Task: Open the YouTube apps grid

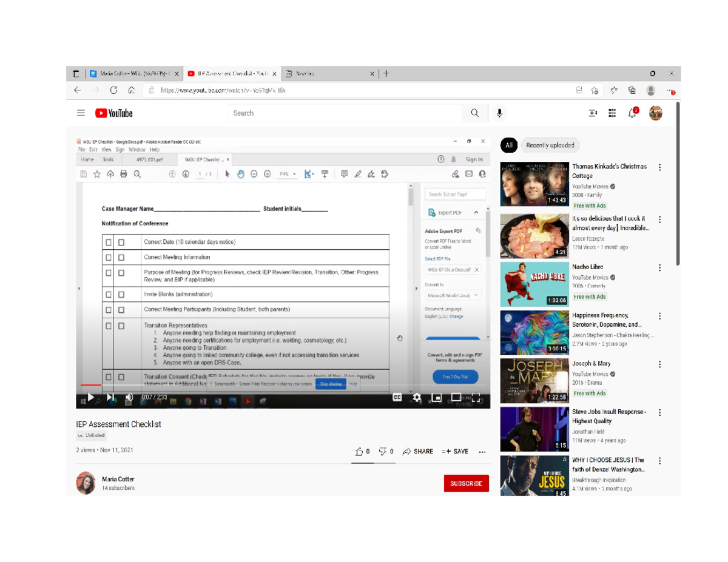Action: (612, 113)
